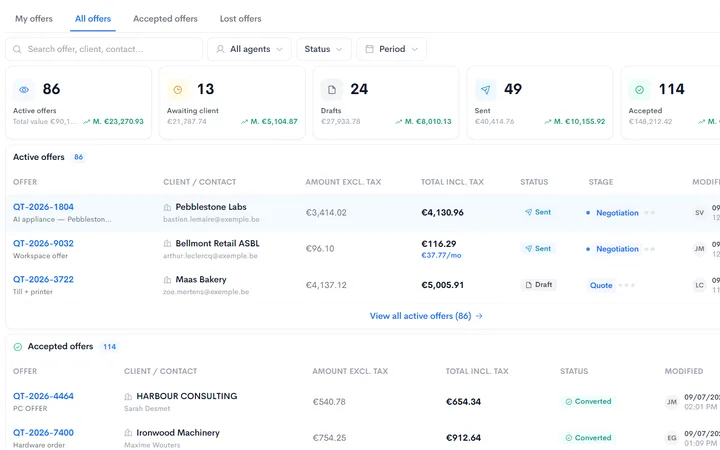Click the company icon beside HARBOUR CONSULTING
The height and width of the screenshot is (450, 720).
(128, 396)
